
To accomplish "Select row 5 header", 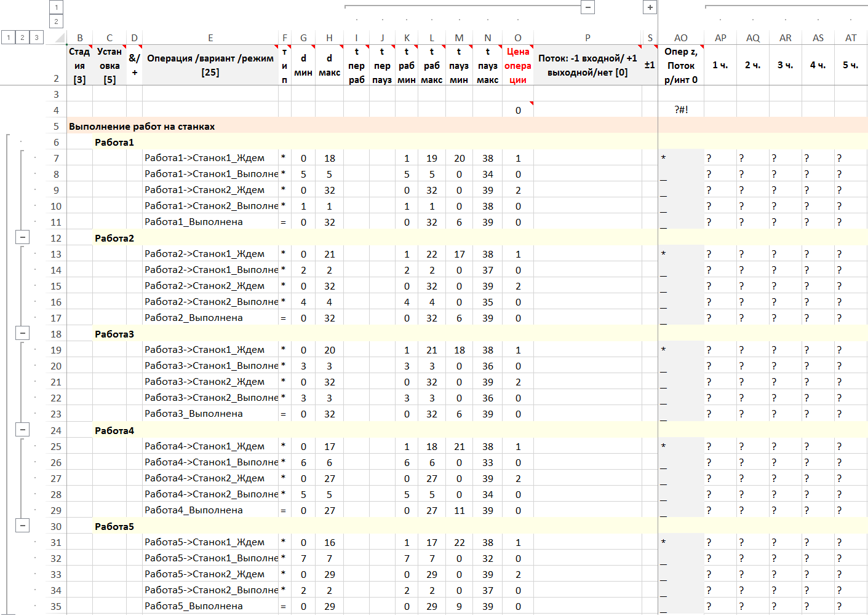I will (56, 126).
